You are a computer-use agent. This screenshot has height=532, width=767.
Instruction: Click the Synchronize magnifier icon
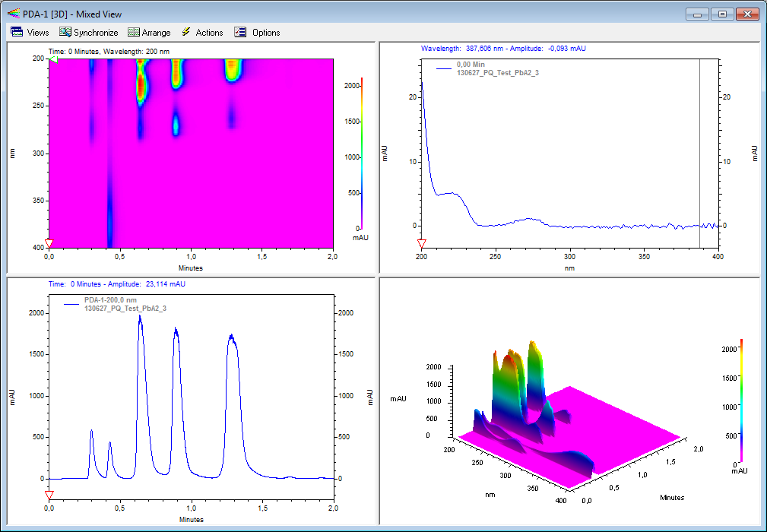point(65,32)
